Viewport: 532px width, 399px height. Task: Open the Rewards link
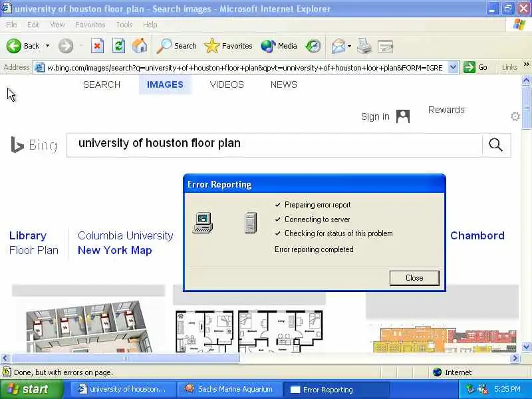(446, 110)
